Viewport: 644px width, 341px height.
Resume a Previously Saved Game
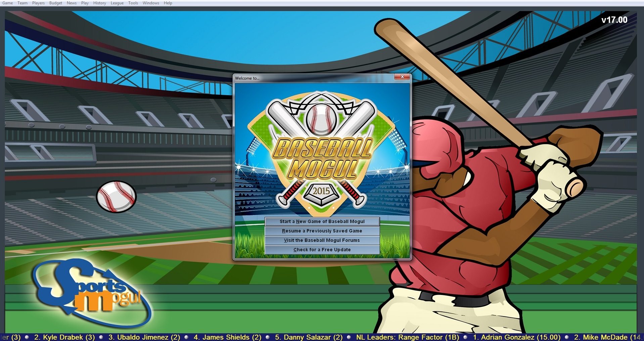pyautogui.click(x=322, y=231)
